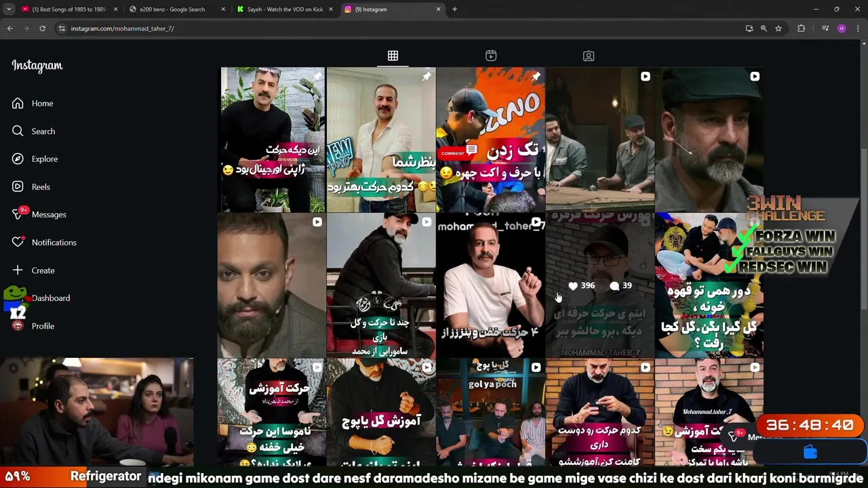Image resolution: width=868 pixels, height=488 pixels.
Task: Open reel of man in white t-shirt pointing
Action: tap(490, 285)
